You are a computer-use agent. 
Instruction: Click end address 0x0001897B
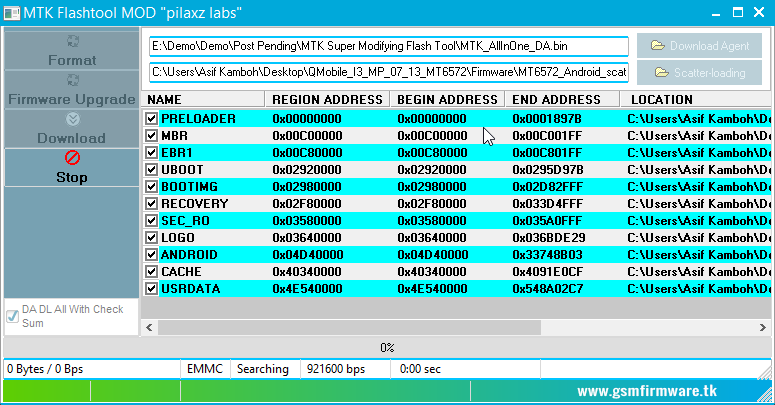coord(547,119)
